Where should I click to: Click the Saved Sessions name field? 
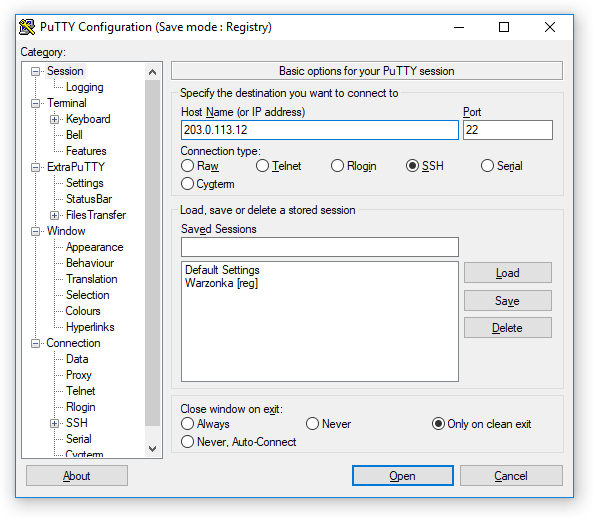pyautogui.click(x=320, y=247)
